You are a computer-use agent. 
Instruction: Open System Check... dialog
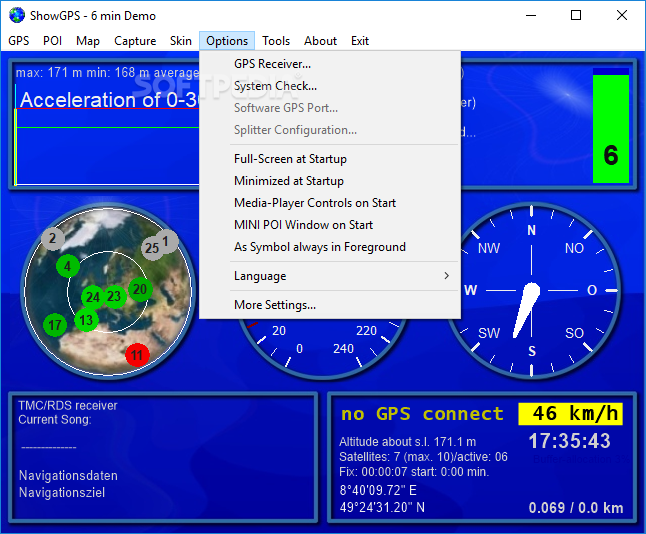(x=330, y=86)
